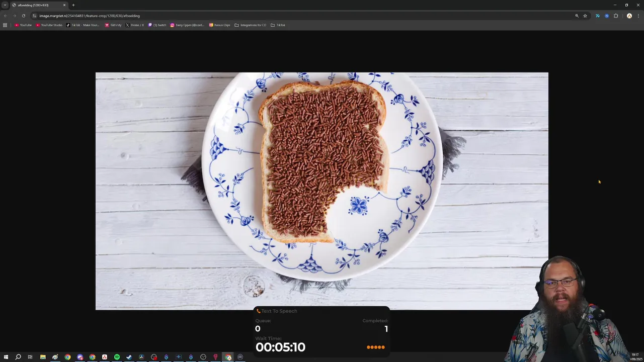Bookmark this page with the star
This screenshot has height=362, width=644.
tap(585, 16)
